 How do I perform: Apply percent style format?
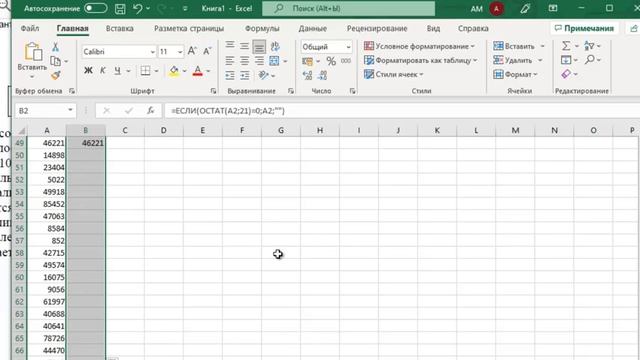[331, 61]
